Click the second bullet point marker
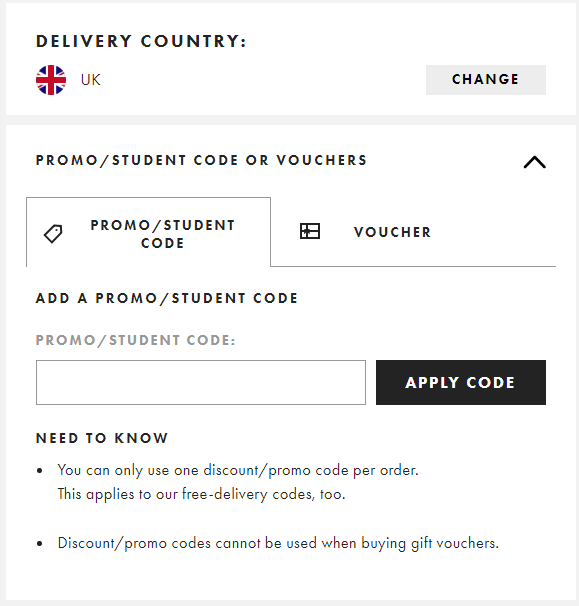Image resolution: width=579 pixels, height=606 pixels. point(39,544)
